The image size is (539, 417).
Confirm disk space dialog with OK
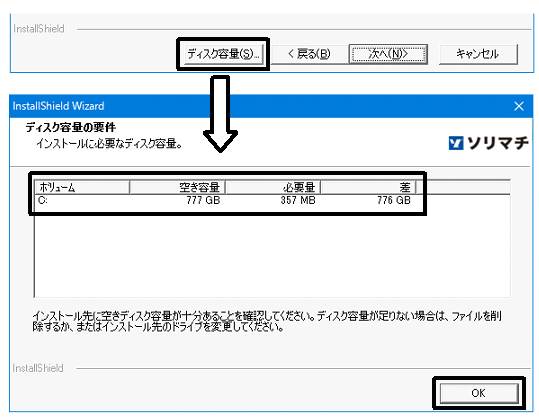click(478, 393)
